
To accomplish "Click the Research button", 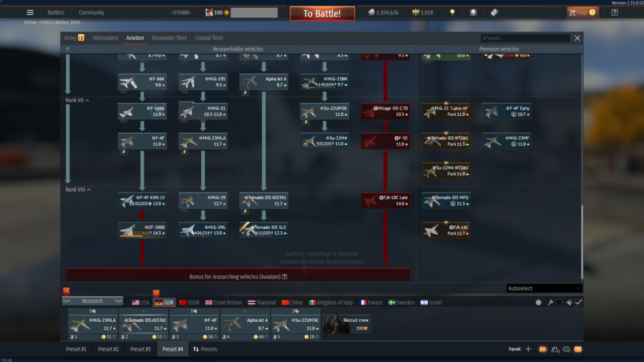I will pyautogui.click(x=92, y=301).
